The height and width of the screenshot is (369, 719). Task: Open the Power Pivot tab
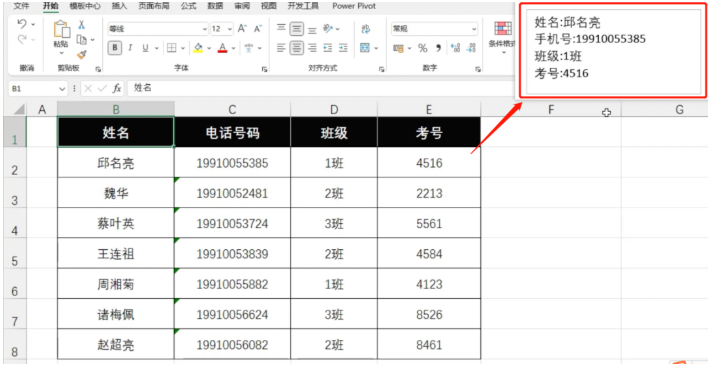point(354,6)
